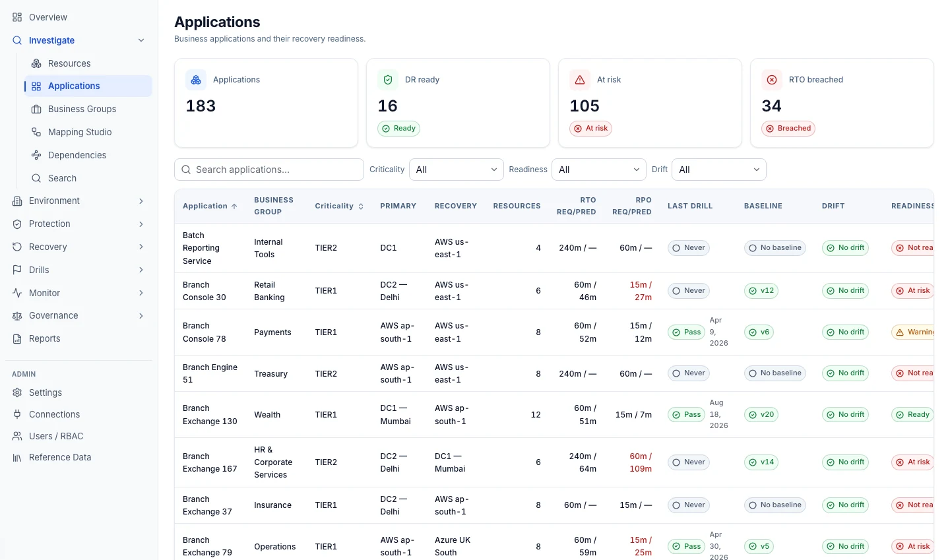950x560 pixels.
Task: Go to Search under Investigate
Action: pyautogui.click(x=88, y=178)
